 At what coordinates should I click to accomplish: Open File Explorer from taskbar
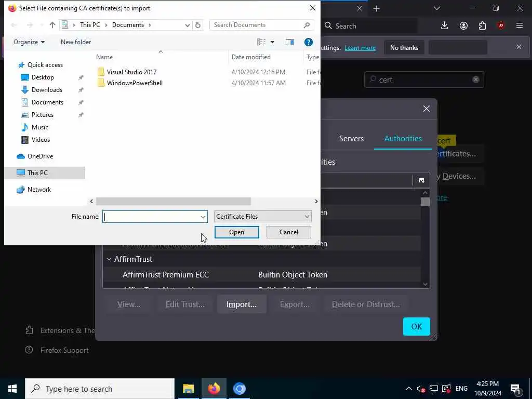pos(188,389)
